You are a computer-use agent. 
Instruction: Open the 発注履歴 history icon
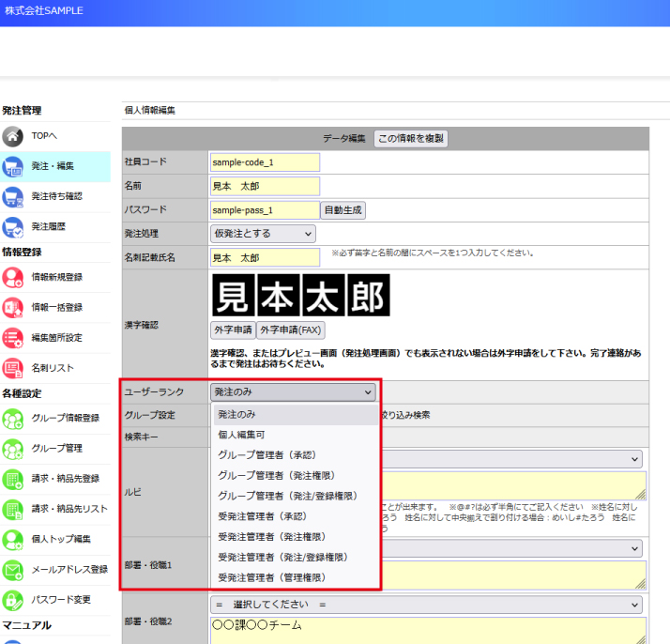pyautogui.click(x=13, y=226)
